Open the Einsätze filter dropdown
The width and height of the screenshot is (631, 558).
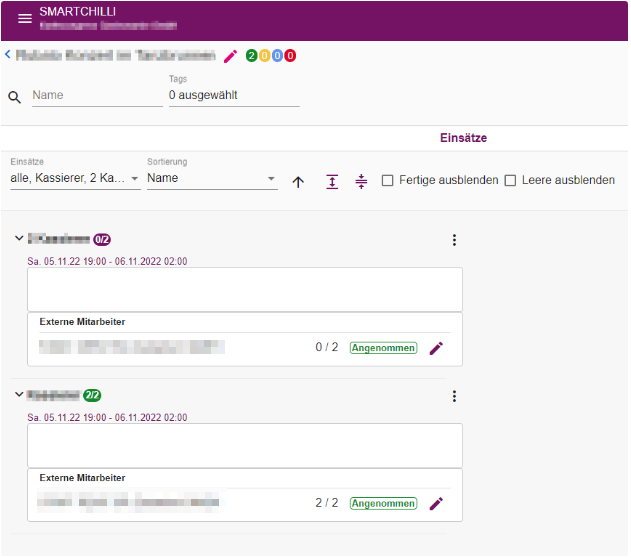[75, 178]
